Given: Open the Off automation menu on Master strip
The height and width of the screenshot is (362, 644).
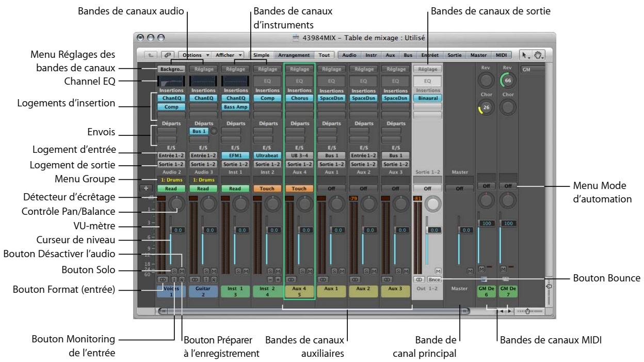Looking at the screenshot, I should point(459,189).
